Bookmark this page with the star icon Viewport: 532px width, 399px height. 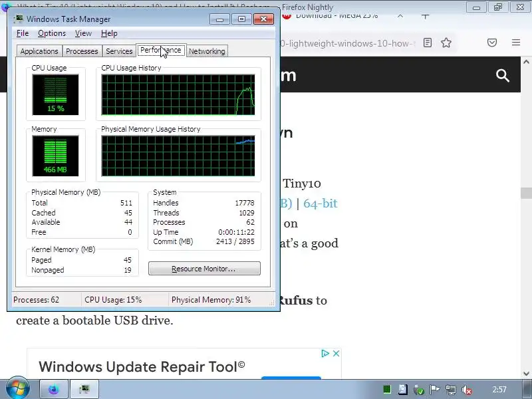point(446,43)
